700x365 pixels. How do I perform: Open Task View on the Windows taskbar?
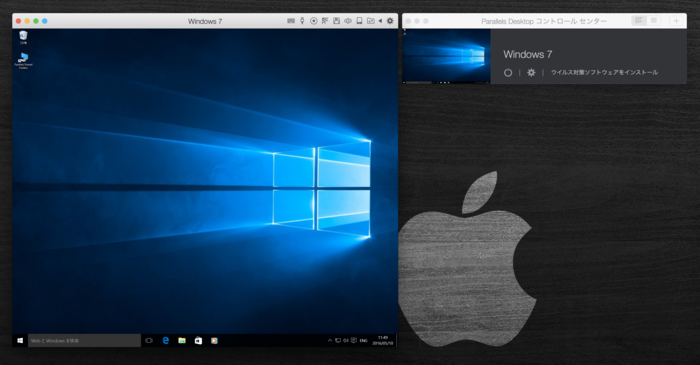point(149,340)
